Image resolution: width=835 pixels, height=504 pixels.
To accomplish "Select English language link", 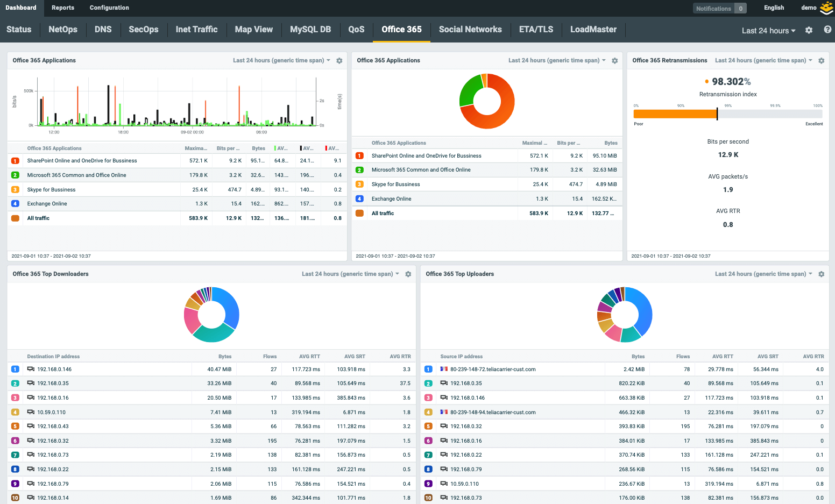I will point(774,8).
